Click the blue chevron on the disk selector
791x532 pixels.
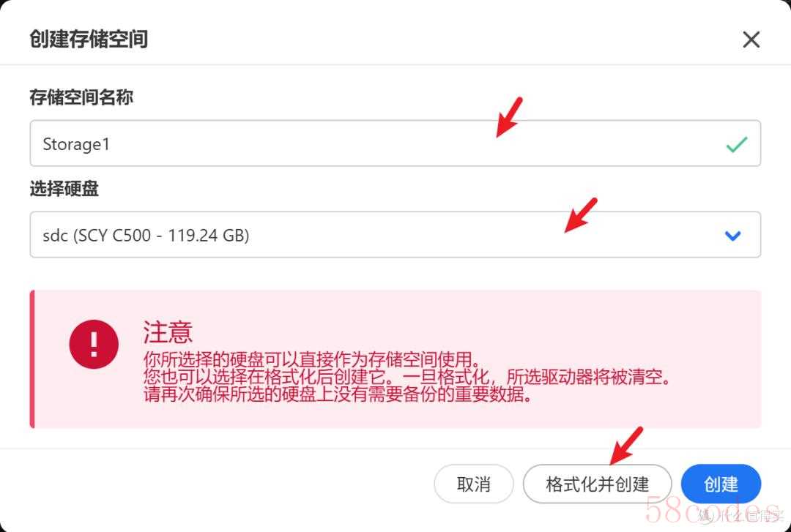click(x=732, y=236)
